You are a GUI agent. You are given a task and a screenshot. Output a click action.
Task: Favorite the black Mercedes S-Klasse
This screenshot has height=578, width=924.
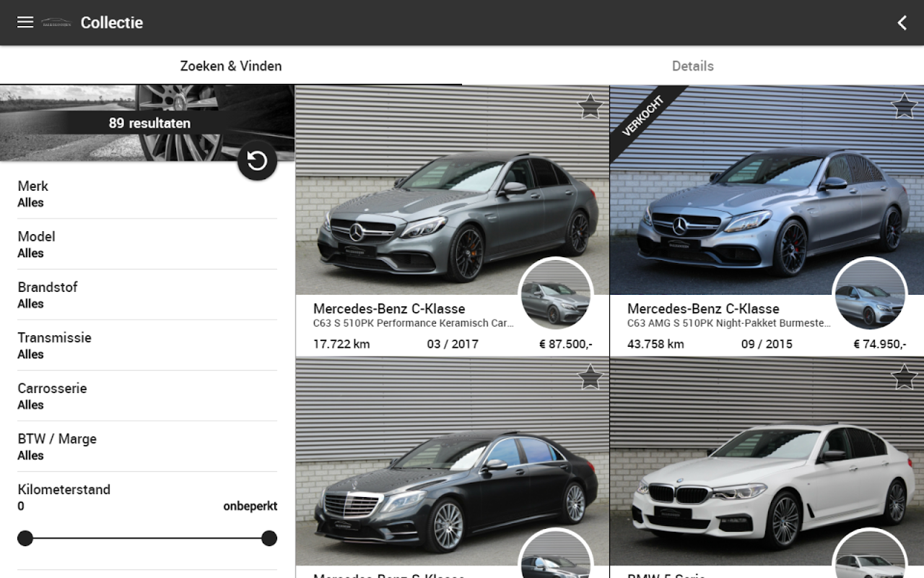click(x=590, y=376)
